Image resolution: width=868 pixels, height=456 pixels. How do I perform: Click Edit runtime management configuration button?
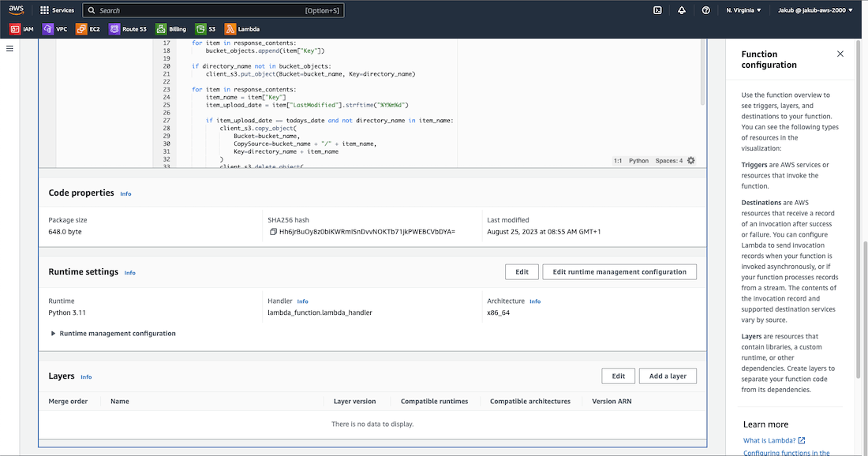coord(619,271)
